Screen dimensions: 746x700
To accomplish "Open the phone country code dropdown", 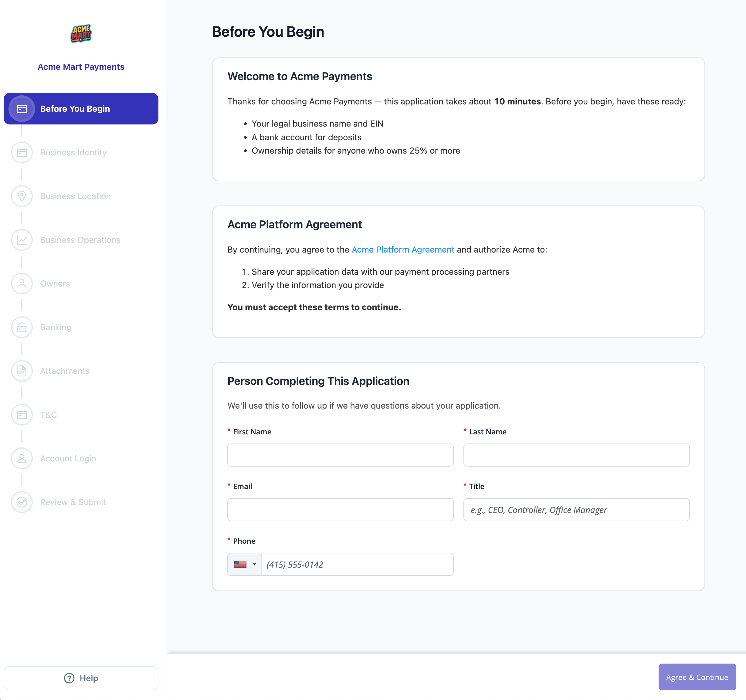I will 245,564.
